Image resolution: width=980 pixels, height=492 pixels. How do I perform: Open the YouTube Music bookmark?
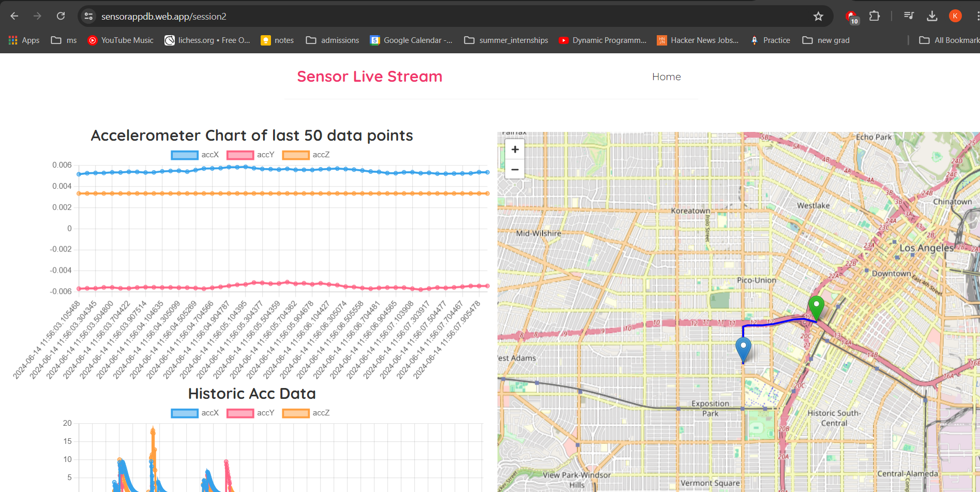click(120, 40)
